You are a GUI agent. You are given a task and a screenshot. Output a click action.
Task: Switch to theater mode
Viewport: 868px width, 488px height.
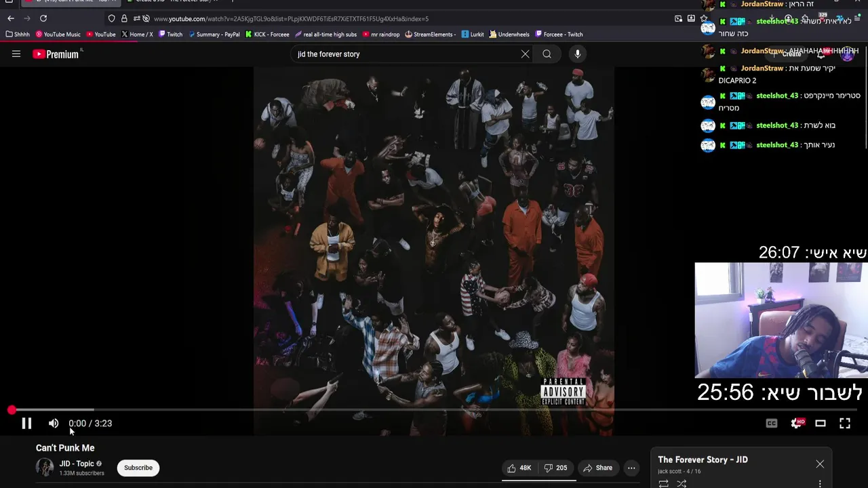click(821, 424)
